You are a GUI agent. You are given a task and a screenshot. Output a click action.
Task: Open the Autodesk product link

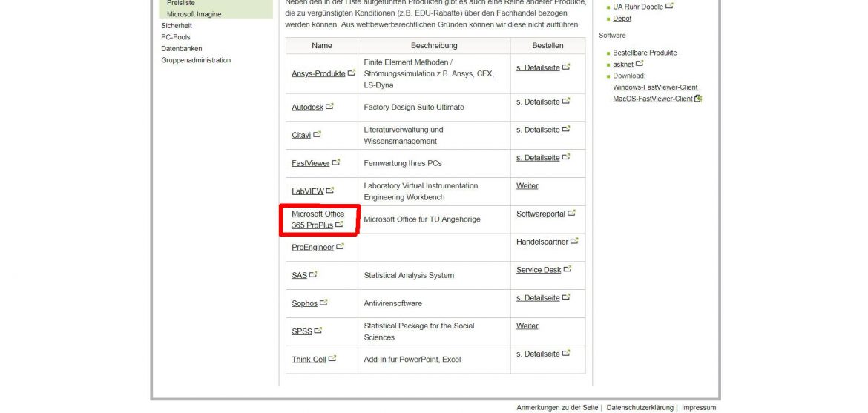pos(307,108)
